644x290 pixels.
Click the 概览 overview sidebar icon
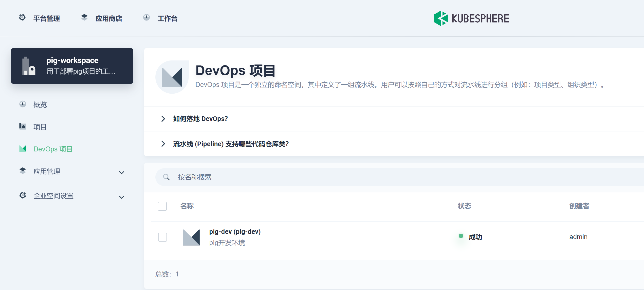(23, 104)
